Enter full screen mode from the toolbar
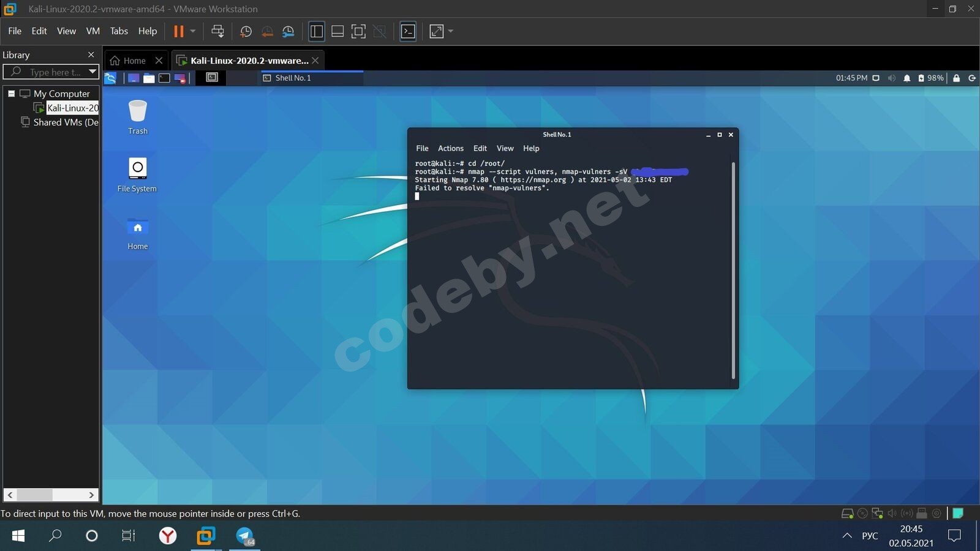 [x=358, y=31]
